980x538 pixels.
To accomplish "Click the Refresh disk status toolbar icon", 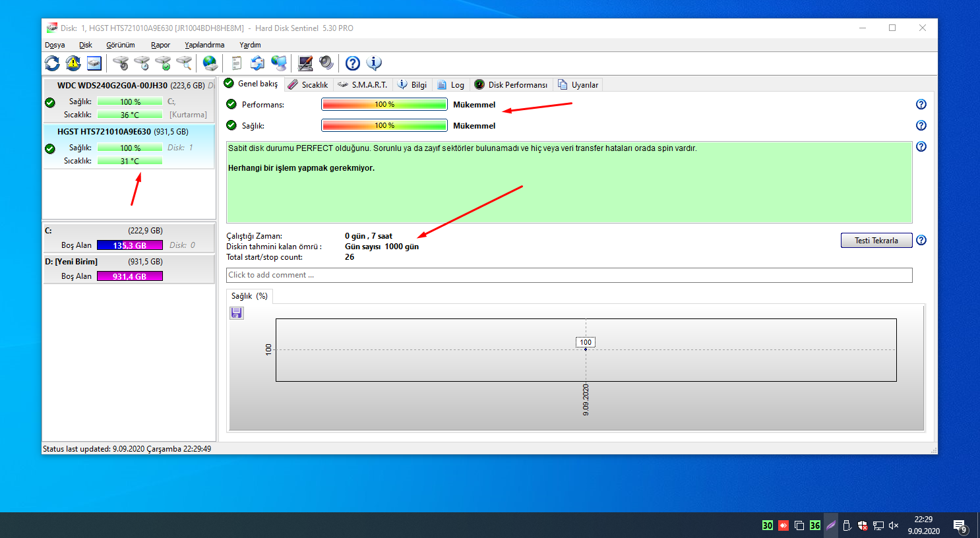I will tap(52, 63).
